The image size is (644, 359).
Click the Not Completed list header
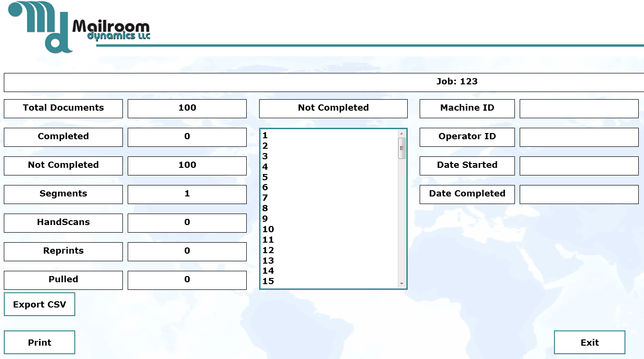coord(333,108)
